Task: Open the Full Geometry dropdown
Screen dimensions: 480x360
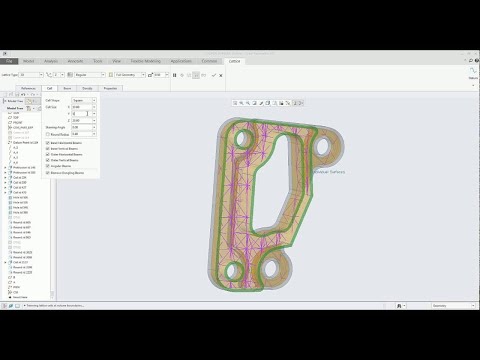Action: click(130, 75)
